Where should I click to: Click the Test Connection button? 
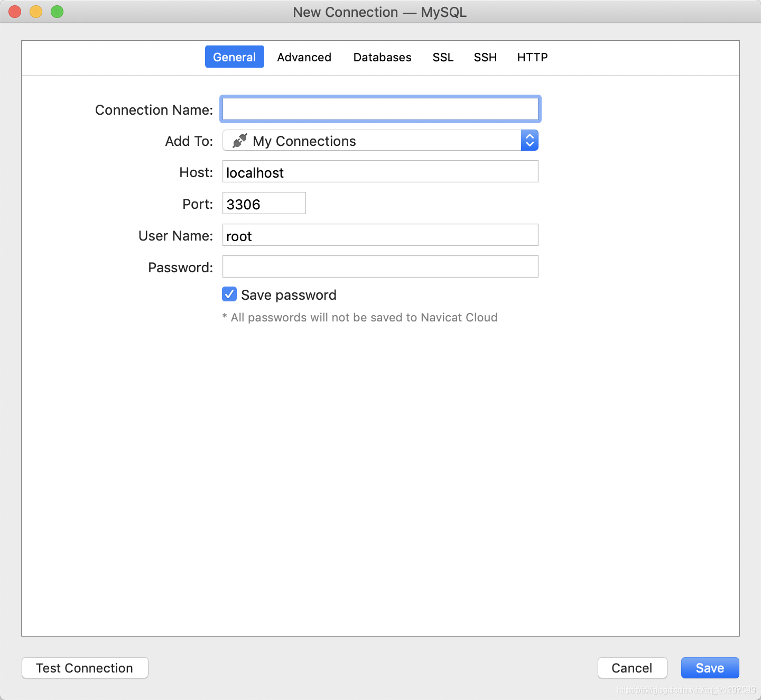click(85, 668)
